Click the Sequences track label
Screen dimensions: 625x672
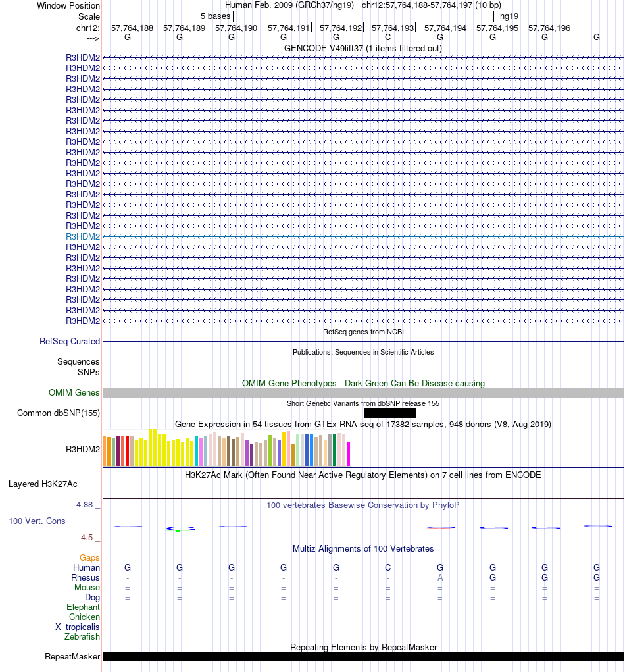(78, 362)
